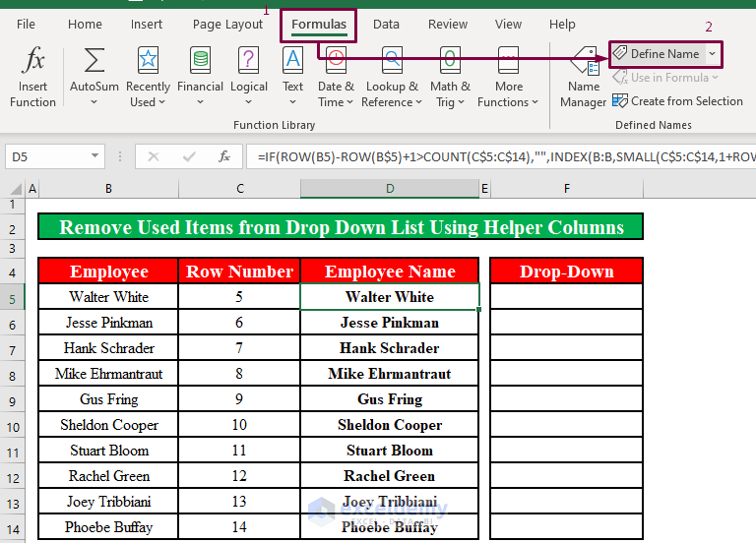Click the Name Box showing D5

47,156
